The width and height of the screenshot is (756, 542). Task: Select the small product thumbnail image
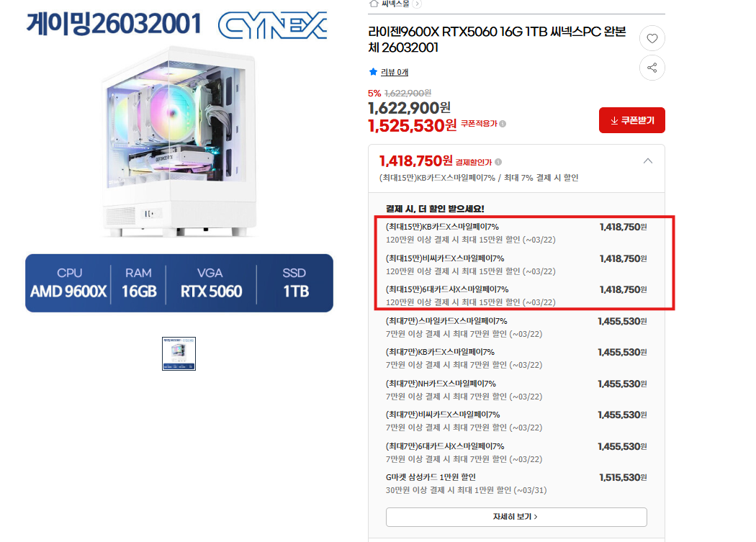tap(179, 353)
